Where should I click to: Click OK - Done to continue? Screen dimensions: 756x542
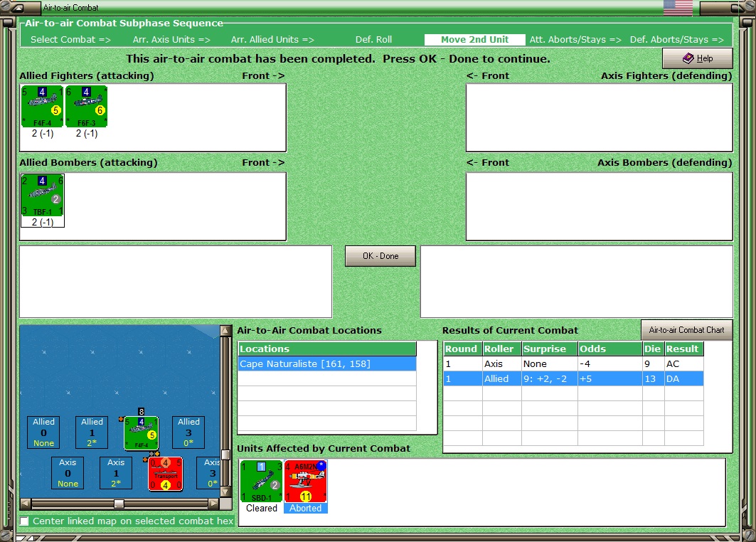click(380, 256)
